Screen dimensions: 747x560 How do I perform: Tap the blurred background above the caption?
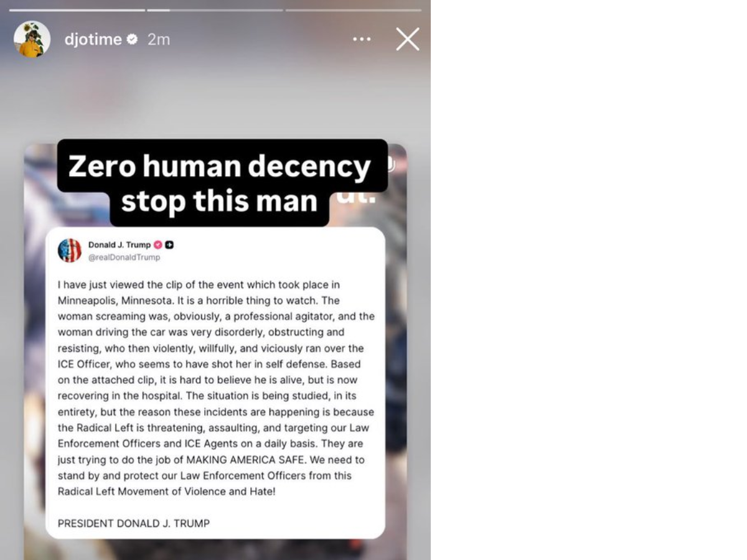point(215,100)
